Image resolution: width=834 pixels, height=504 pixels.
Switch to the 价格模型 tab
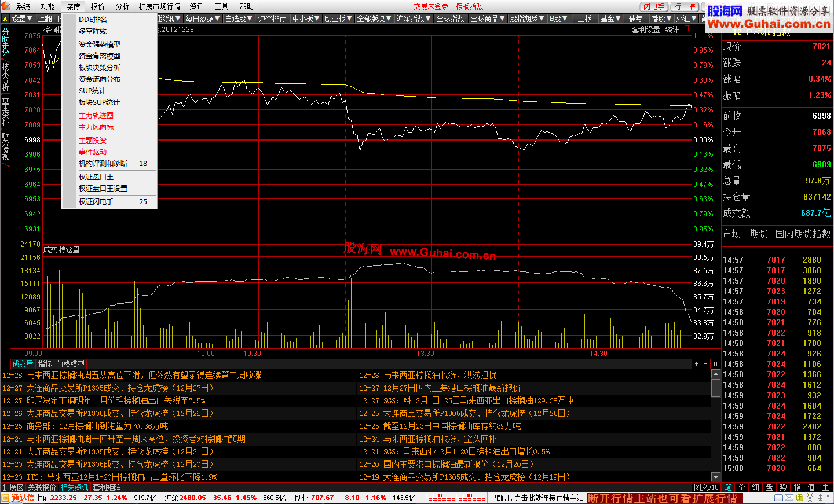pos(71,364)
